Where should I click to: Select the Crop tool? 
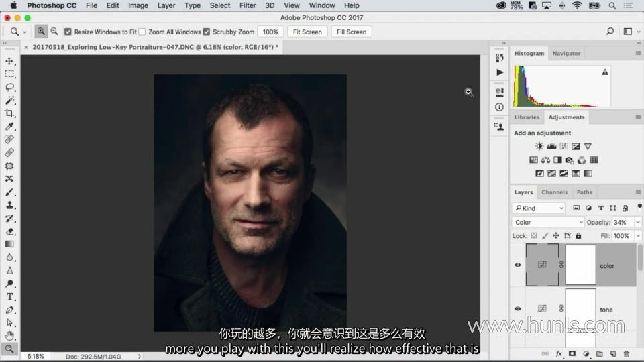(9, 113)
